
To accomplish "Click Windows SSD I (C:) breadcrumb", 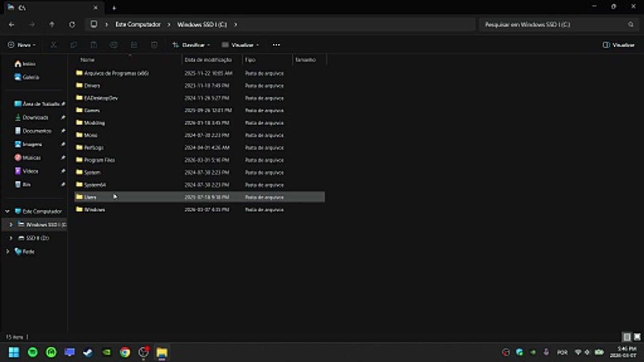I will coord(202,24).
